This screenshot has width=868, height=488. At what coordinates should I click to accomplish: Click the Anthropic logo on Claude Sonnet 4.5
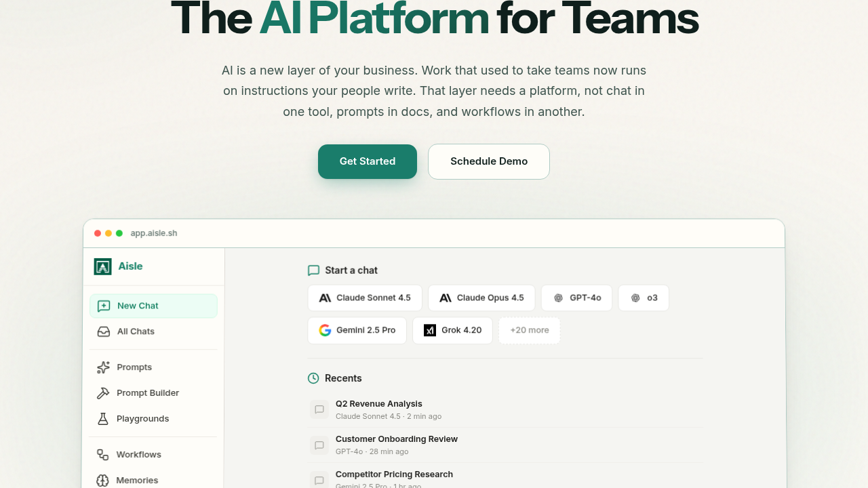(x=325, y=298)
